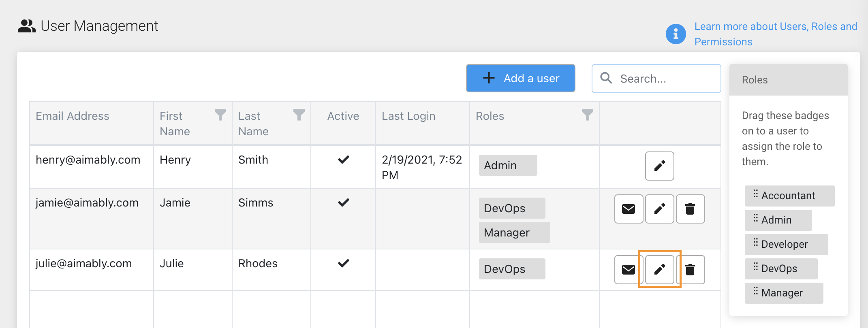Click Jamie's DevOps role badge
Screen dimensions: 868x328
point(512,208)
